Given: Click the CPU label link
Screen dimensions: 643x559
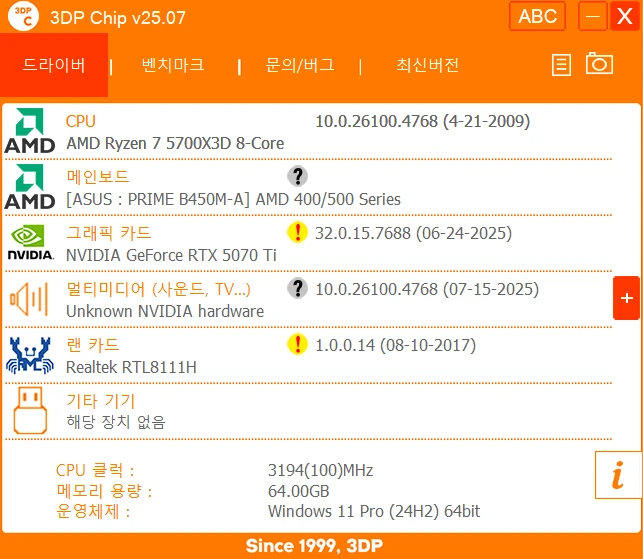Looking at the screenshot, I should (80, 121).
